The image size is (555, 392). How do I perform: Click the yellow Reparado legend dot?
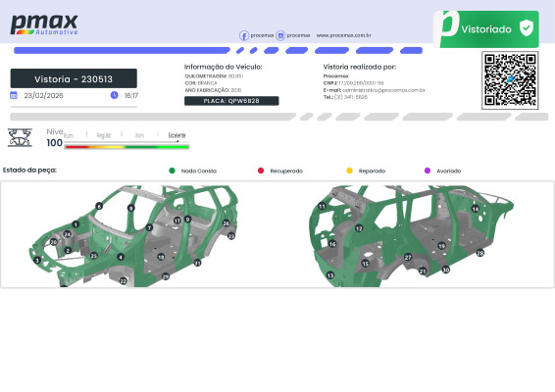349,171
